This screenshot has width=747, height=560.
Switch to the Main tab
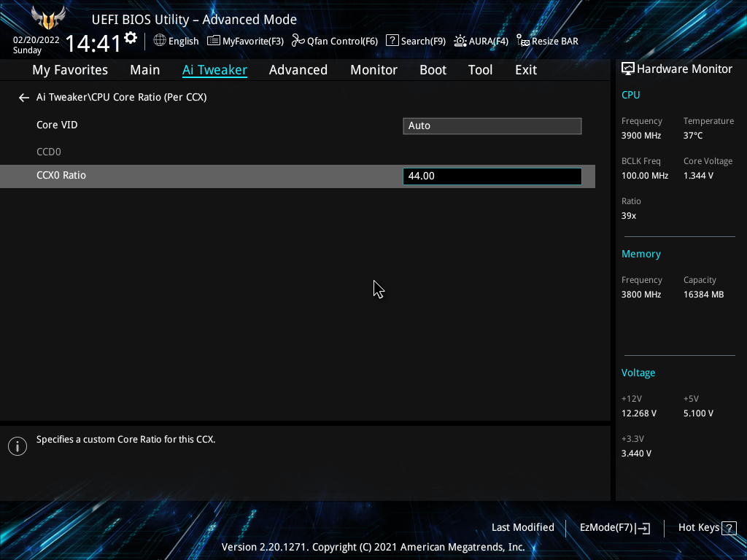pyautogui.click(x=145, y=70)
